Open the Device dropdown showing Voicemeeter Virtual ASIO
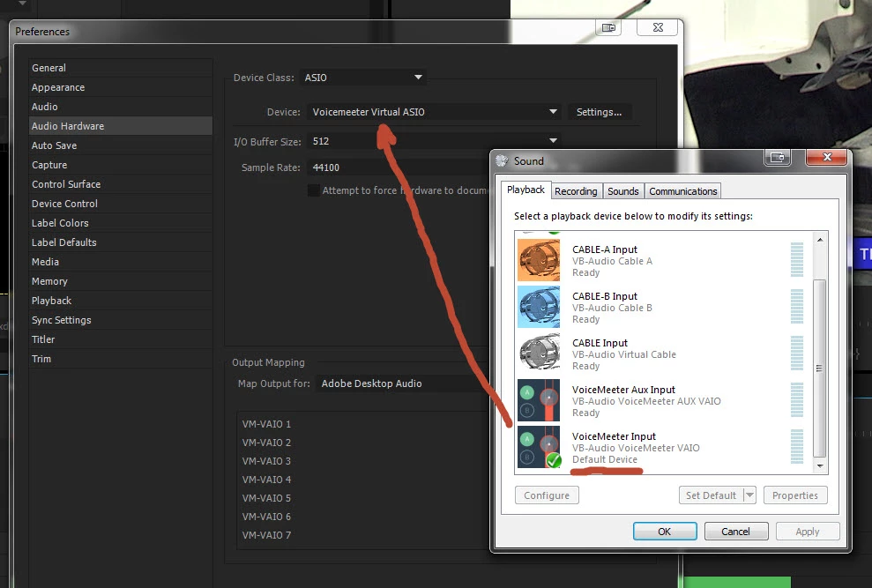The image size is (872, 588). pos(434,112)
